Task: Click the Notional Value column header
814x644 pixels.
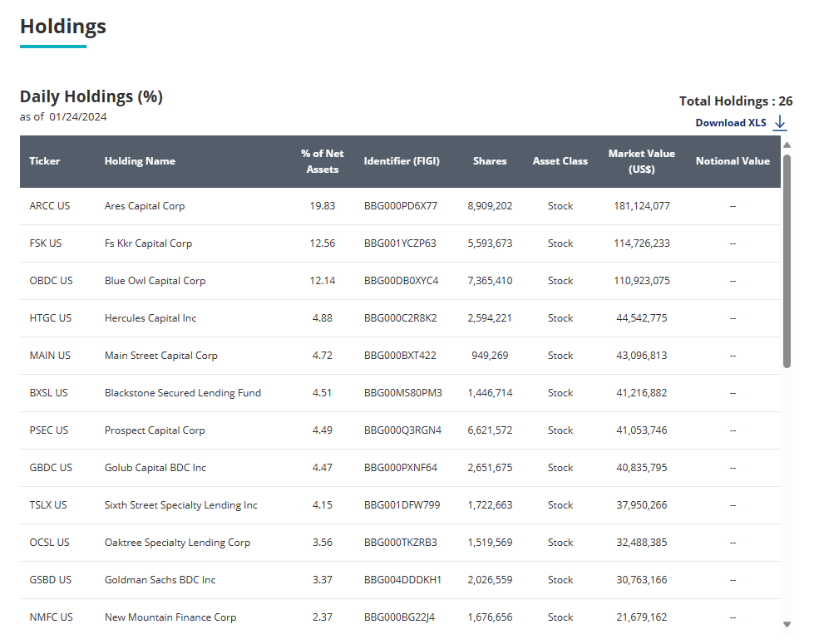Action: tap(733, 161)
